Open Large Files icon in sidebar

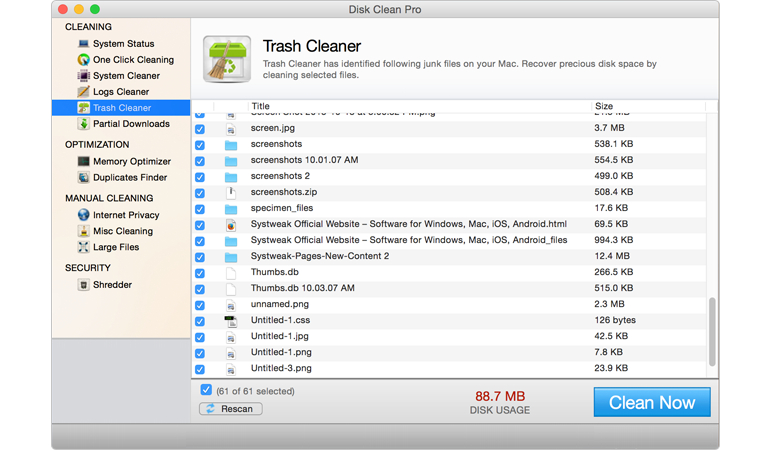(x=83, y=247)
